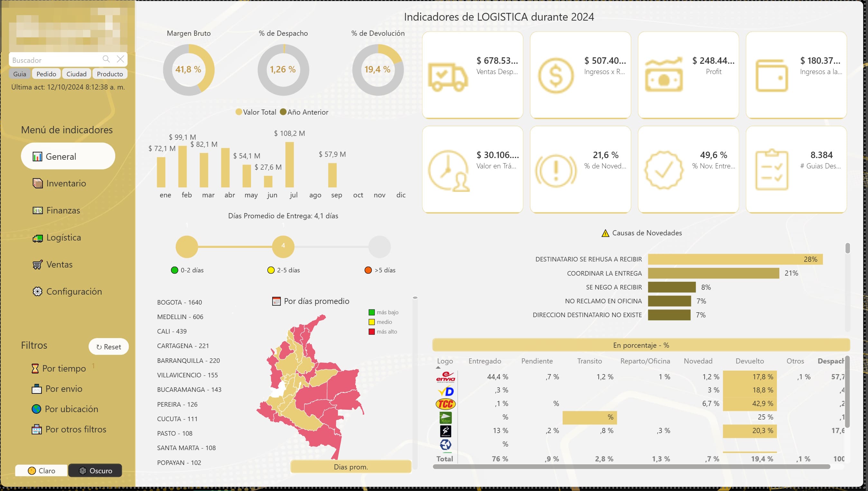Click the July bar showing $ 108,2 M
This screenshot has height=491, width=868.
point(290,165)
